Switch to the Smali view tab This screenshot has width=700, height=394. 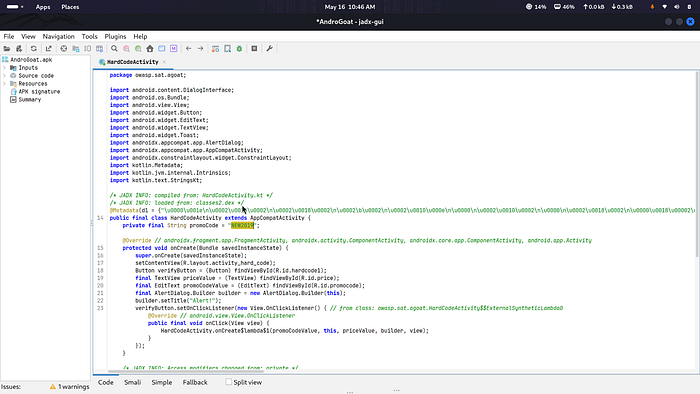click(133, 382)
